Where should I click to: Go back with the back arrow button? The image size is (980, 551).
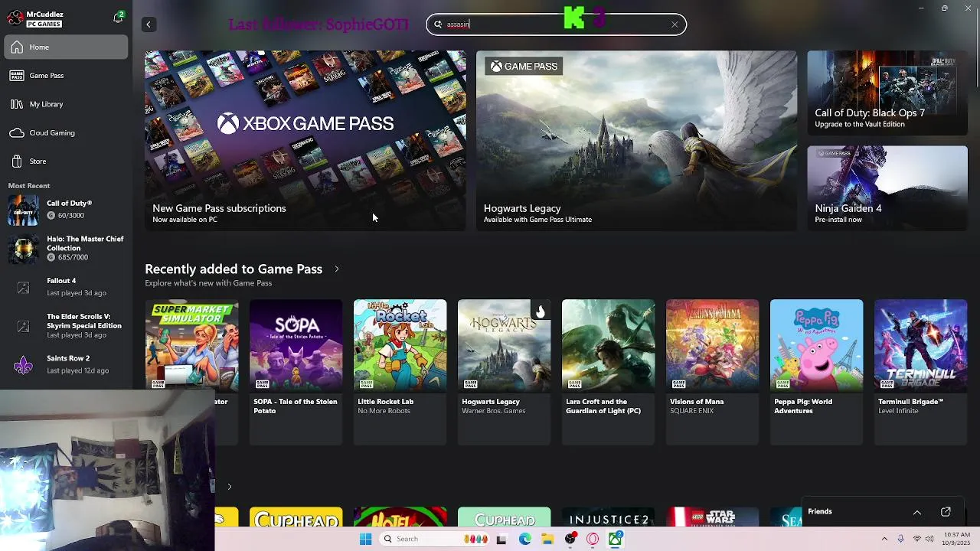(x=149, y=24)
